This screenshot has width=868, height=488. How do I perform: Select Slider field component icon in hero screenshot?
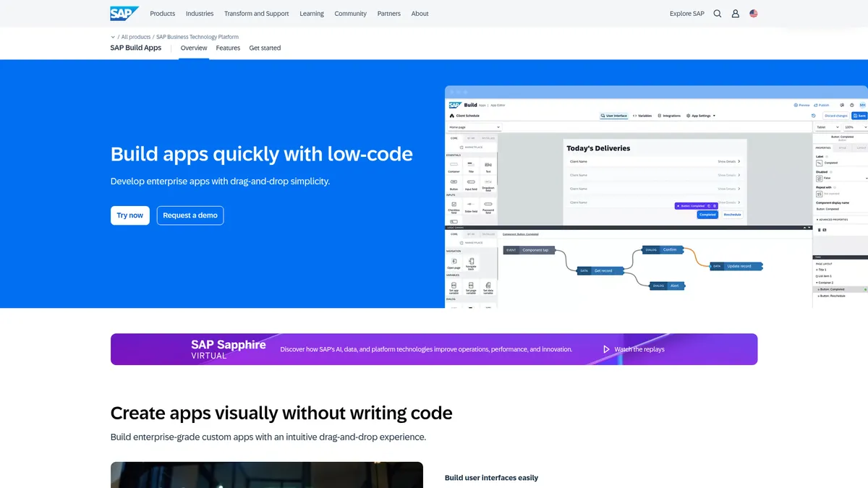tap(471, 204)
